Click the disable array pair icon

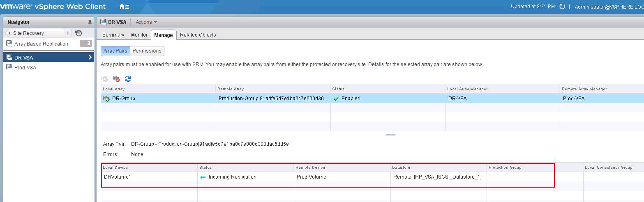tap(116, 79)
